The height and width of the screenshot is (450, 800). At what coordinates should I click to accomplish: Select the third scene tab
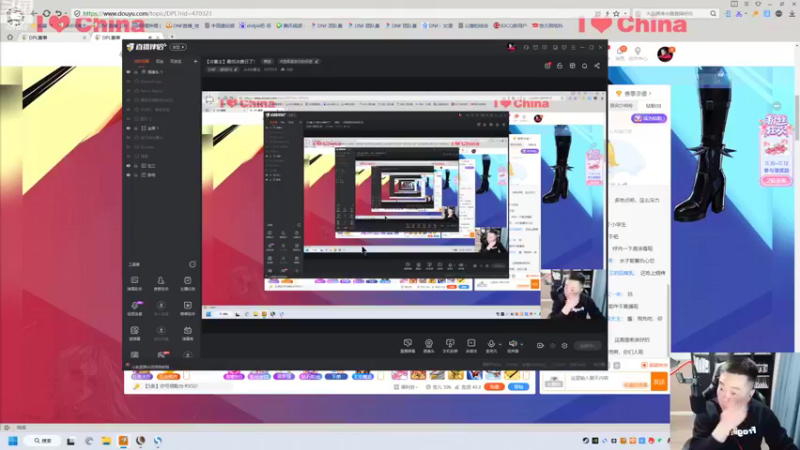176,61
